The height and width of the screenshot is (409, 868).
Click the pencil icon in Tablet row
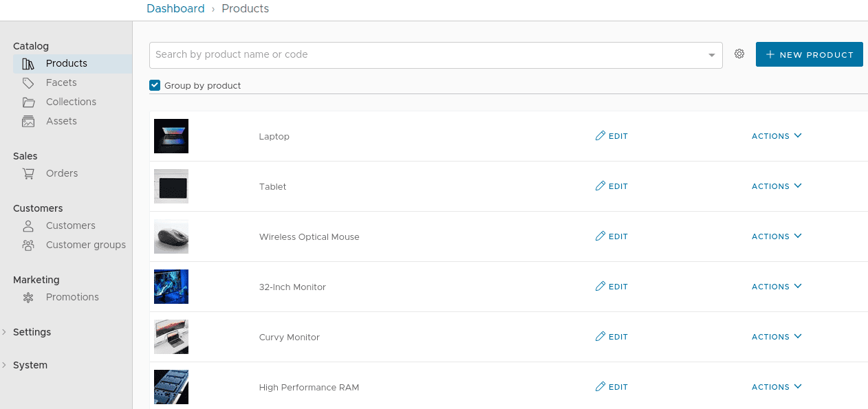(x=600, y=186)
